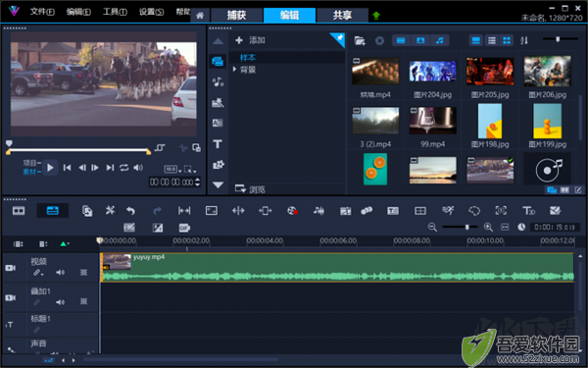Screen dimensions: 588x368
Task: Switch to storyboard view
Action: 19,211
